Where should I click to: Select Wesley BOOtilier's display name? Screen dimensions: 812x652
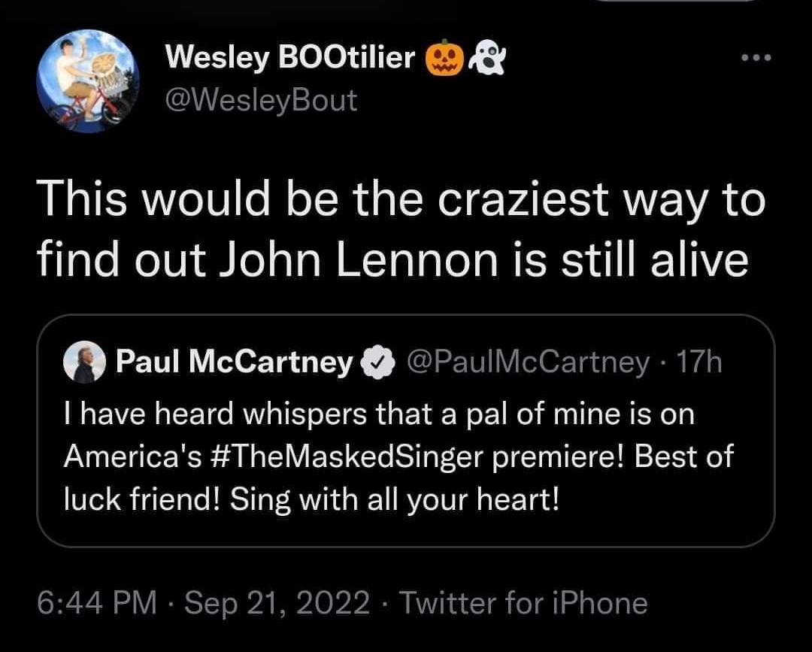pos(289,56)
